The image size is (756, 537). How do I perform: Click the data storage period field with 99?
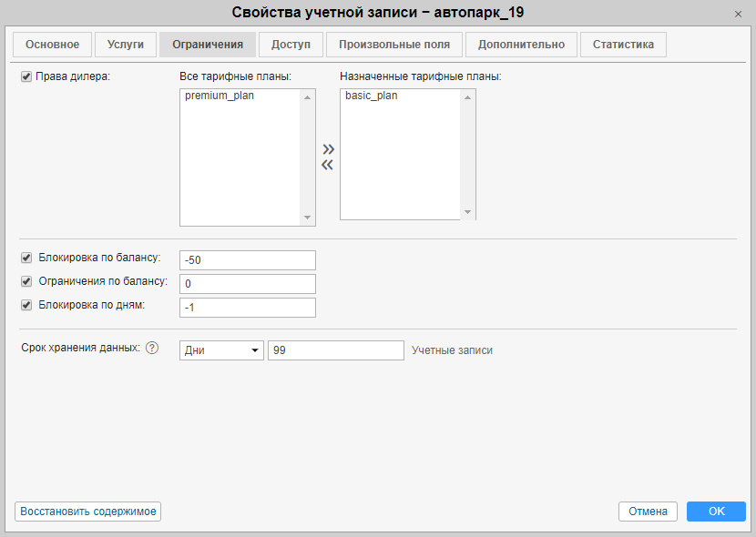pos(335,350)
